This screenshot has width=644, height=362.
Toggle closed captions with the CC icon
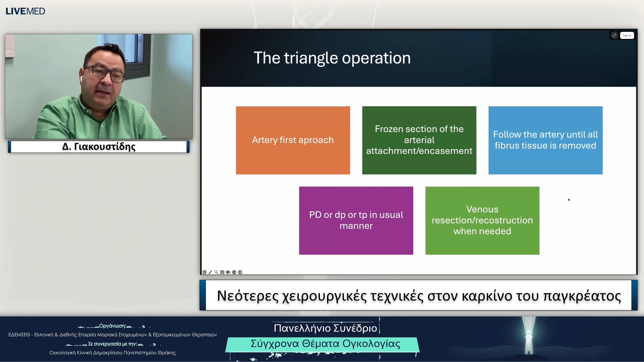pyautogui.click(x=222, y=272)
